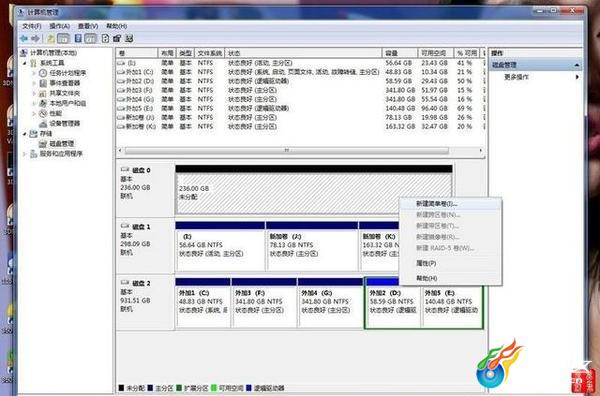The width and height of the screenshot is (600, 396).
Task: Click the forward arrow toolbar icon
Action: pyautogui.click(x=36, y=38)
